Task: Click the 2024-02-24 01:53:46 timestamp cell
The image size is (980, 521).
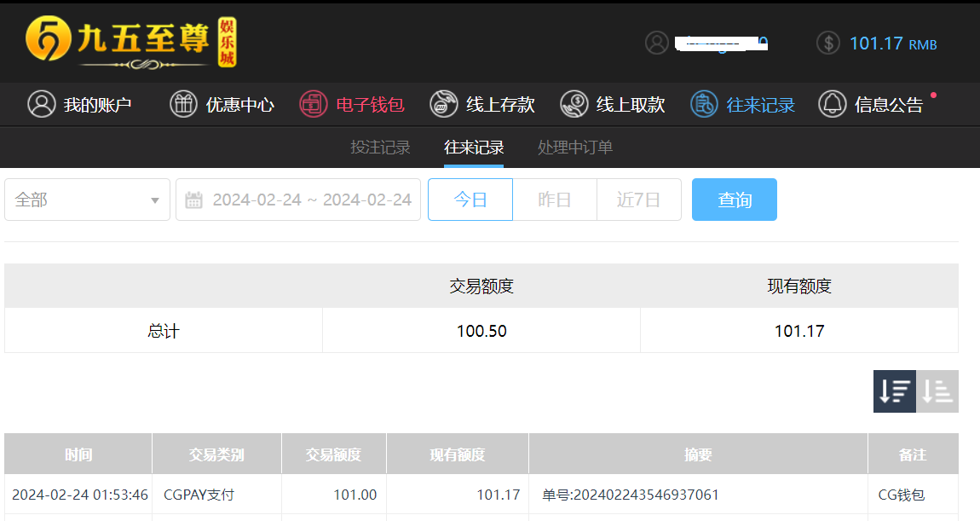Action: 80,495
